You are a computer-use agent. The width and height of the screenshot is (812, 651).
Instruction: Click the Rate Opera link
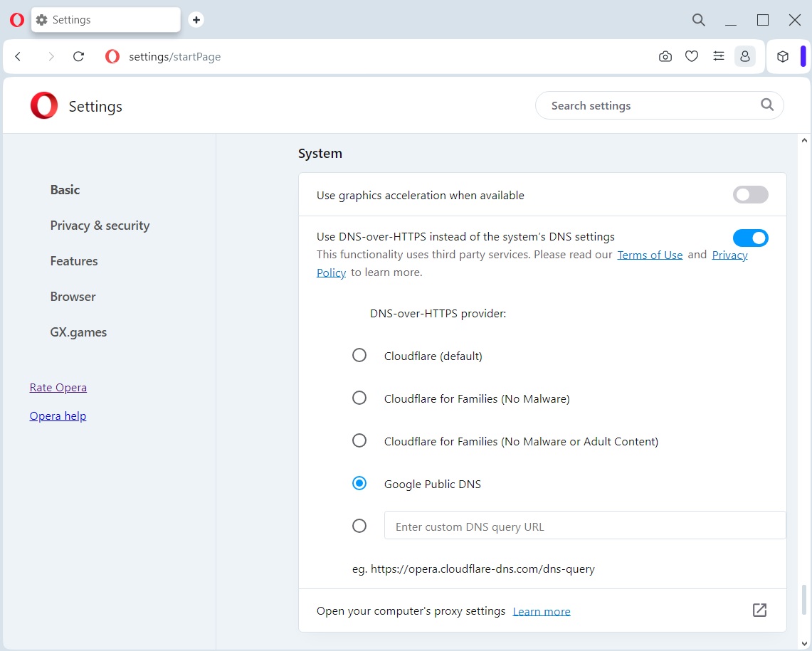58,387
